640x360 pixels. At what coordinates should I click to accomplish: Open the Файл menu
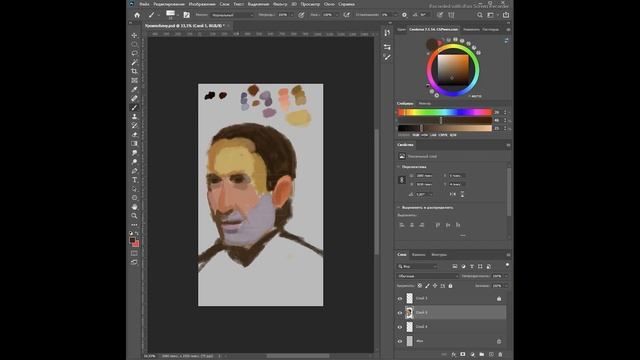(144, 4)
